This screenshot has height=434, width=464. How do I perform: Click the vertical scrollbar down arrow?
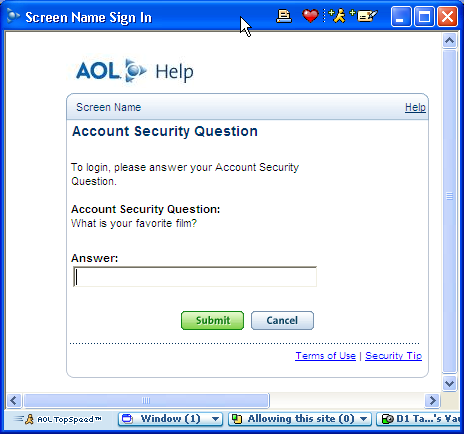(x=449, y=383)
